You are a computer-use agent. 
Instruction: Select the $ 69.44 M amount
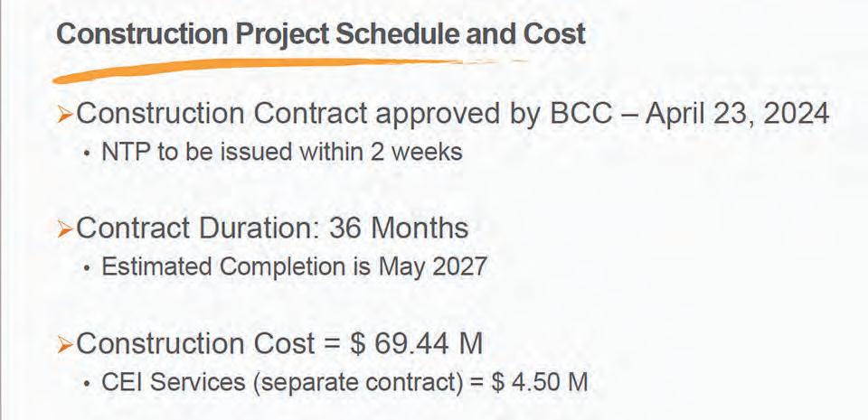[416, 344]
